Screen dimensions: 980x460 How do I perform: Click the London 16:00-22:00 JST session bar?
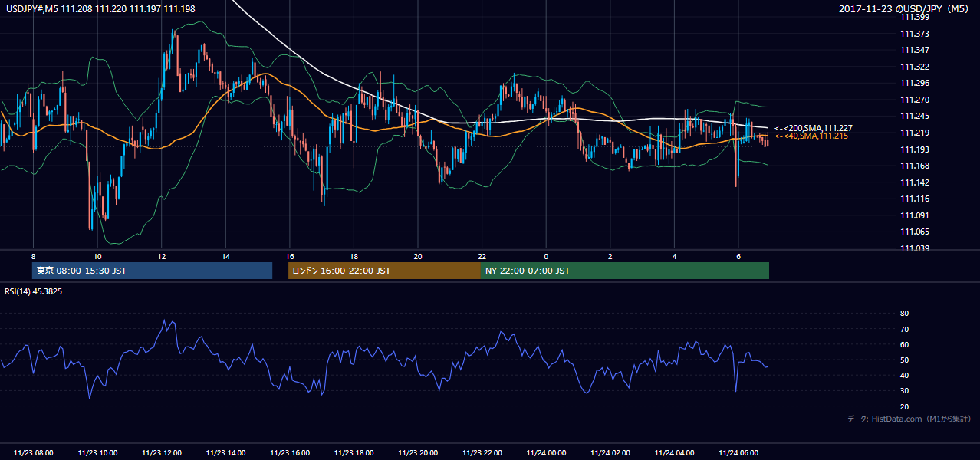tap(384, 271)
